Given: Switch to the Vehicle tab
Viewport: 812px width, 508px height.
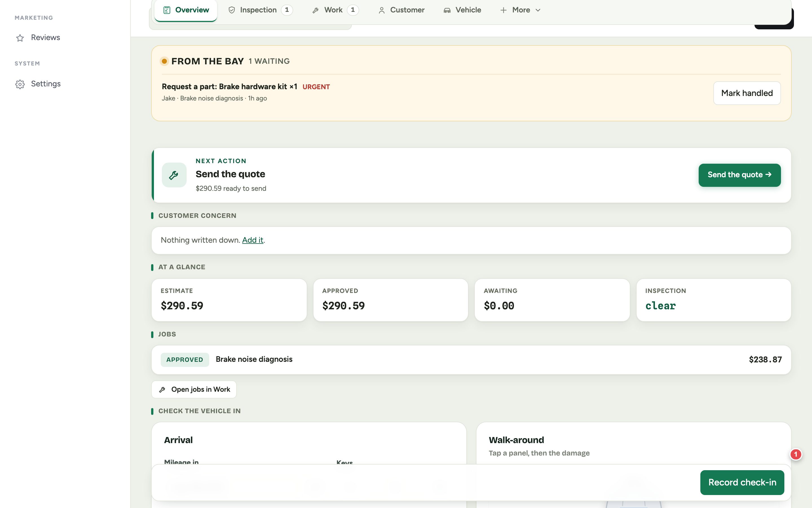Looking at the screenshot, I should 462,10.
